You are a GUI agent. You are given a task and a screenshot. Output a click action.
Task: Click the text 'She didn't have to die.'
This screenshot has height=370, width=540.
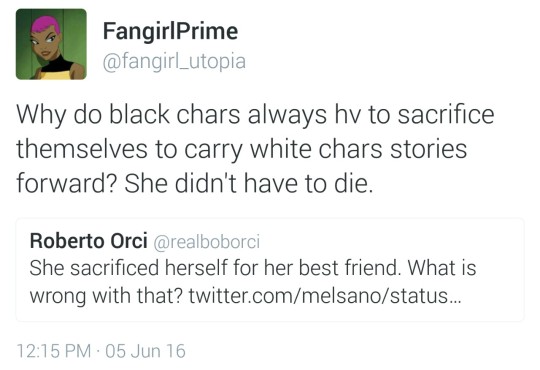click(x=249, y=183)
